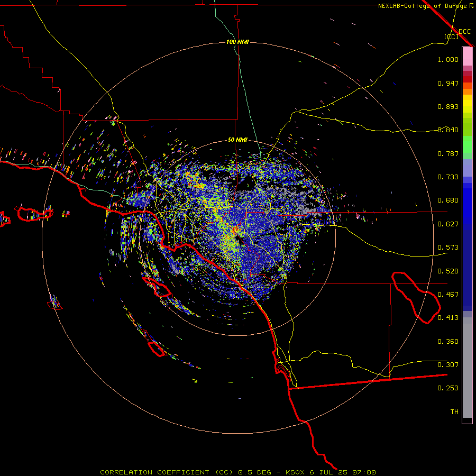Image resolution: width=476 pixels, height=476 pixels.
Task: Select the dark red color bar segment
Action: click(467, 79)
